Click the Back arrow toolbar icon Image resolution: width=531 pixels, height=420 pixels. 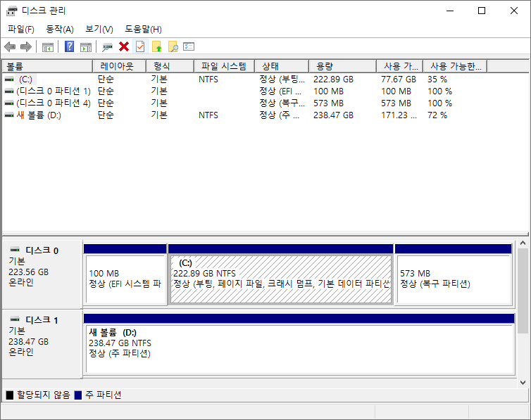(10, 46)
